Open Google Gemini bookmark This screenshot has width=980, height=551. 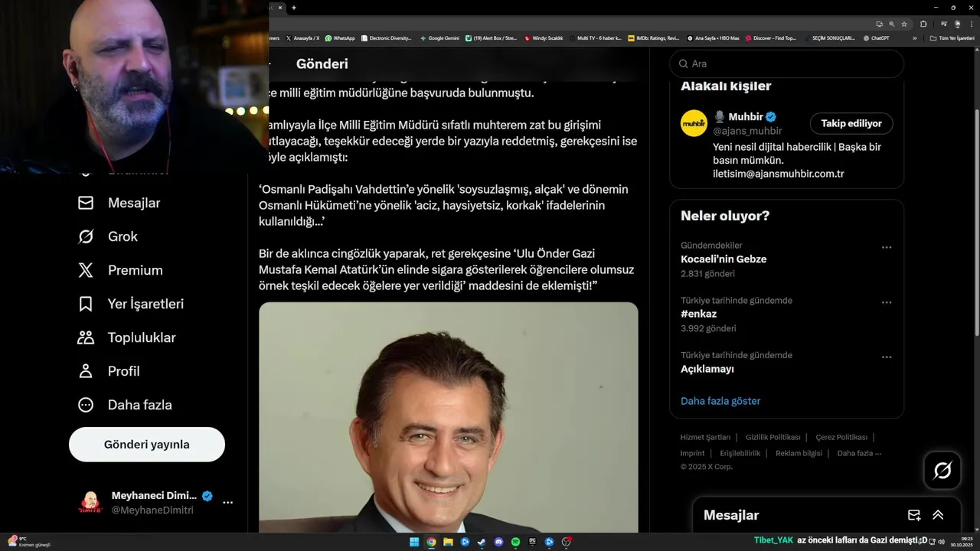coord(439,37)
